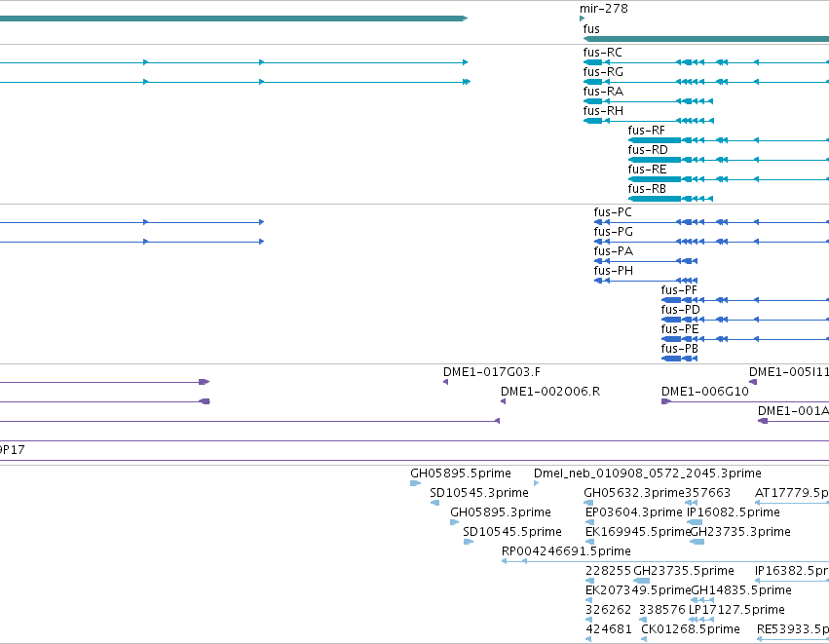Click the 424681 feature label
The height and width of the screenshot is (644, 829).
(x=608, y=629)
